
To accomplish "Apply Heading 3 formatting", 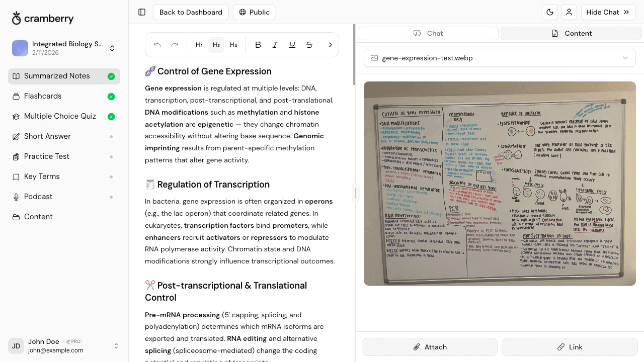I will point(233,45).
